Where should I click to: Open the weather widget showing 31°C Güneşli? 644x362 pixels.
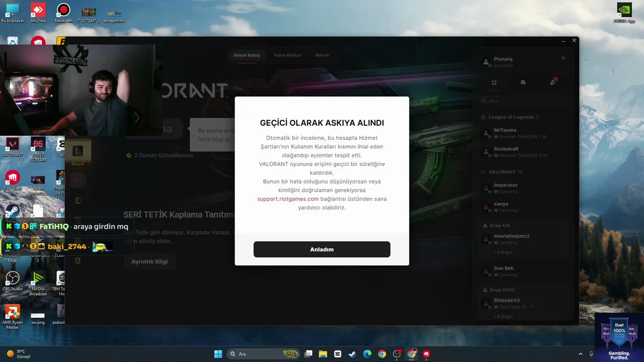(18, 354)
